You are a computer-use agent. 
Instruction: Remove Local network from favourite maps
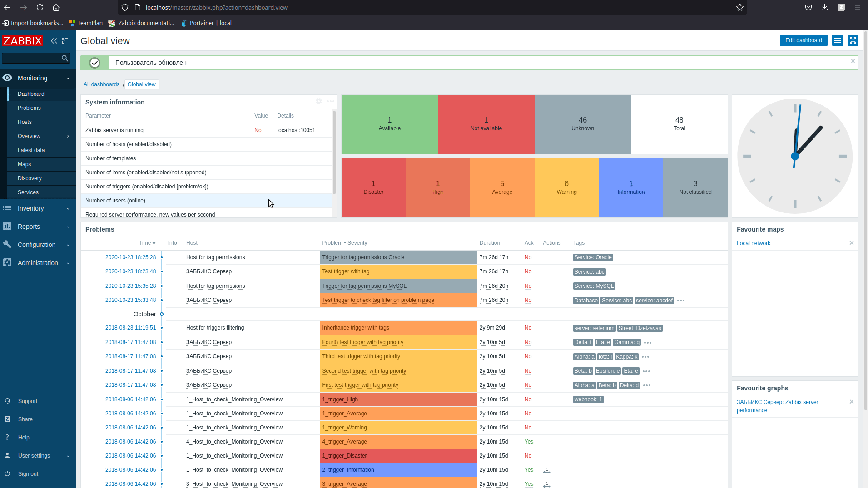click(x=851, y=243)
